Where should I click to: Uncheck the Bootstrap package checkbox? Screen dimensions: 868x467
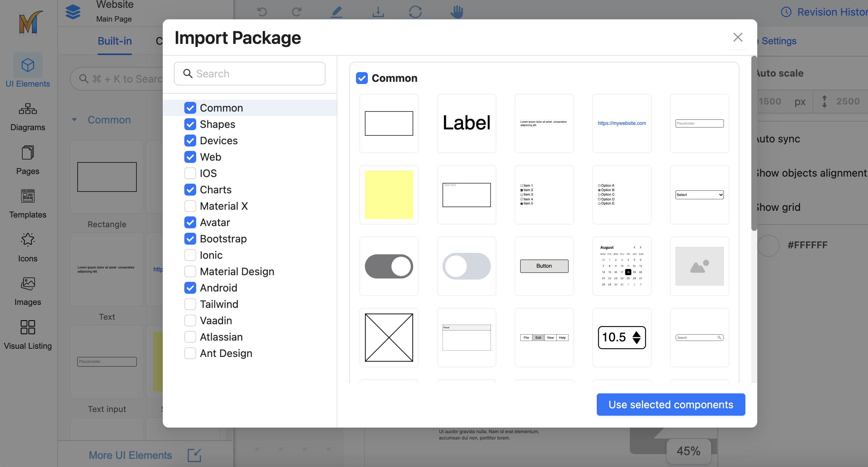[190, 239]
